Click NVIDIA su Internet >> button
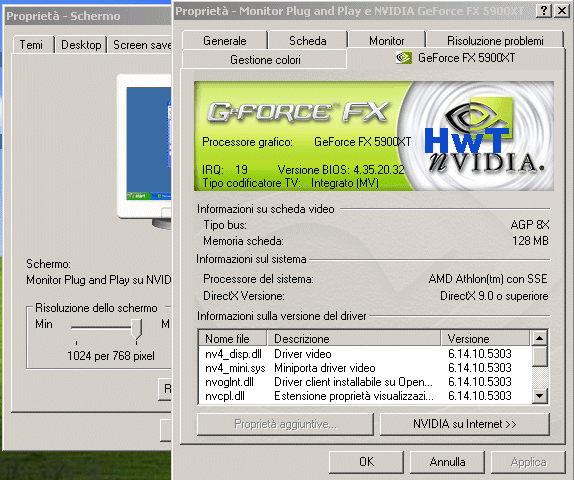574x480 pixels. (465, 424)
